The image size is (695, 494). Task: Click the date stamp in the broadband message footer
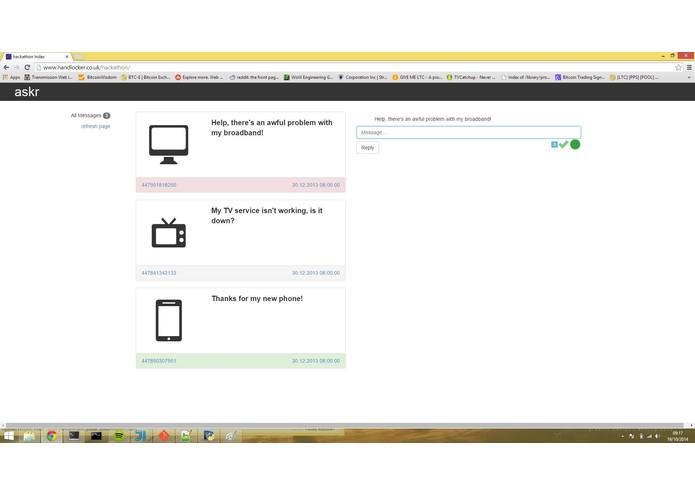click(316, 185)
